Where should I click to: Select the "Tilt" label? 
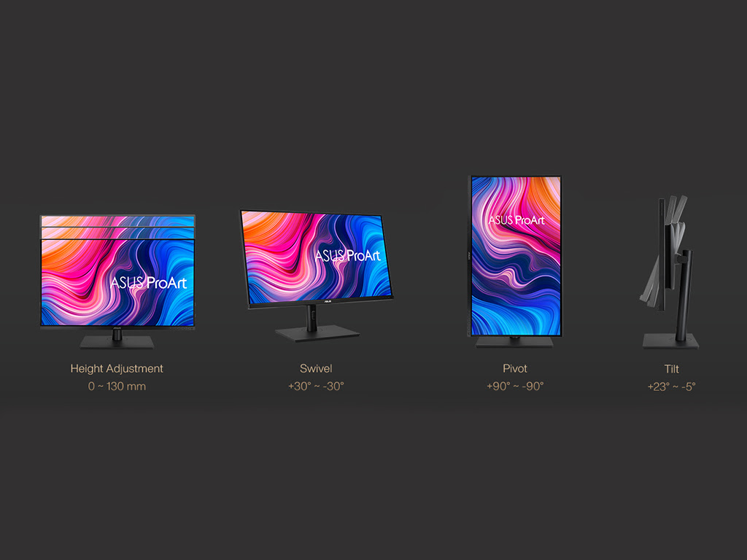[672, 369]
